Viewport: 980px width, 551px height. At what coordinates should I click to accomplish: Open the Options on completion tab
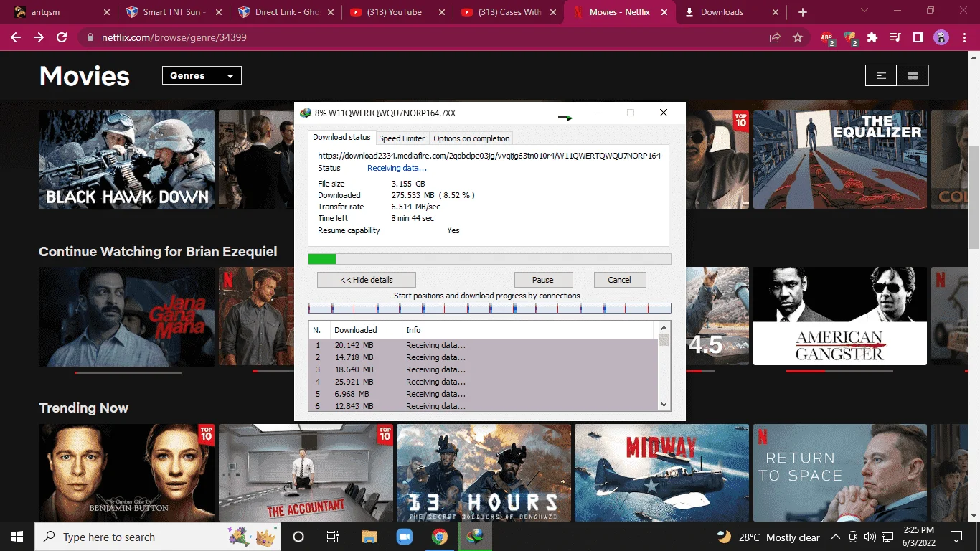coord(471,138)
